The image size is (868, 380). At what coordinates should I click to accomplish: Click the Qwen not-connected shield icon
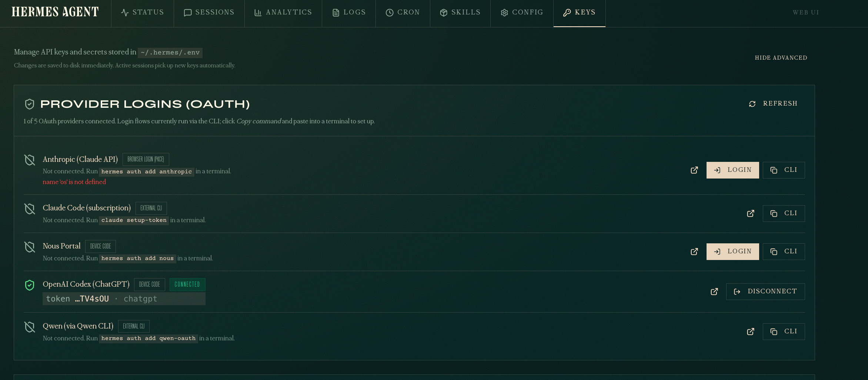[30, 327]
